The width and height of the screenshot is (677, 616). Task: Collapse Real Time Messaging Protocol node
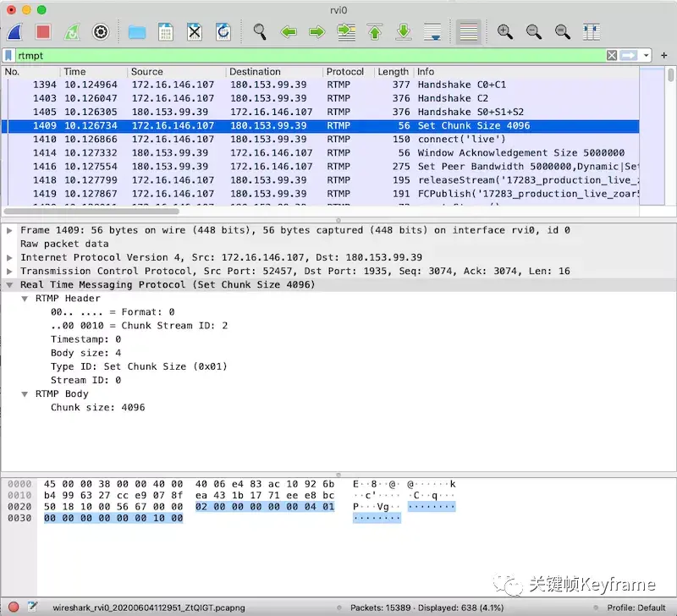click(9, 285)
